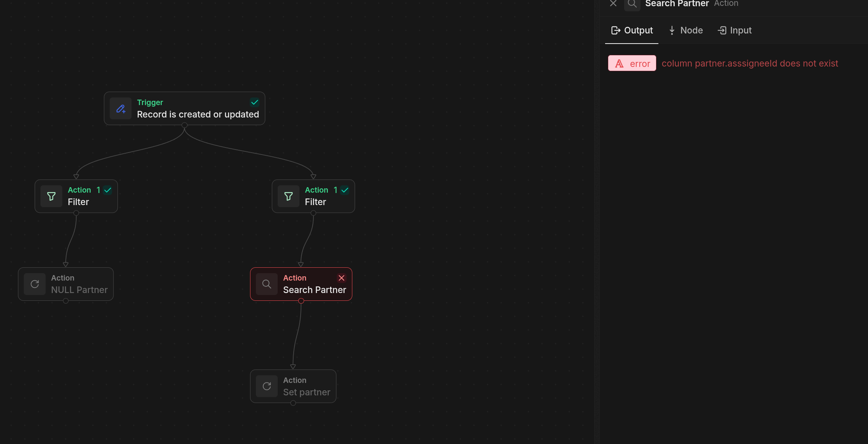Click the Search Partner node output connector
868x444 pixels.
click(301, 301)
